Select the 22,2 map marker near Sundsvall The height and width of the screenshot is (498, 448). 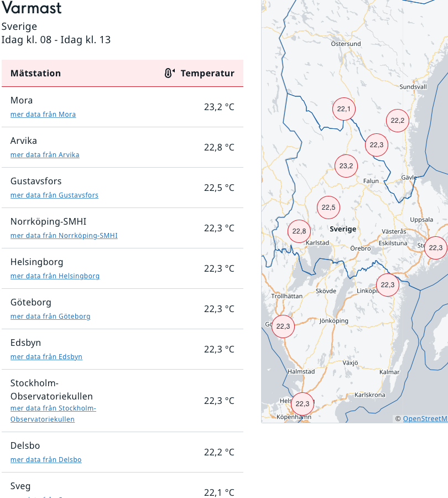tap(398, 121)
